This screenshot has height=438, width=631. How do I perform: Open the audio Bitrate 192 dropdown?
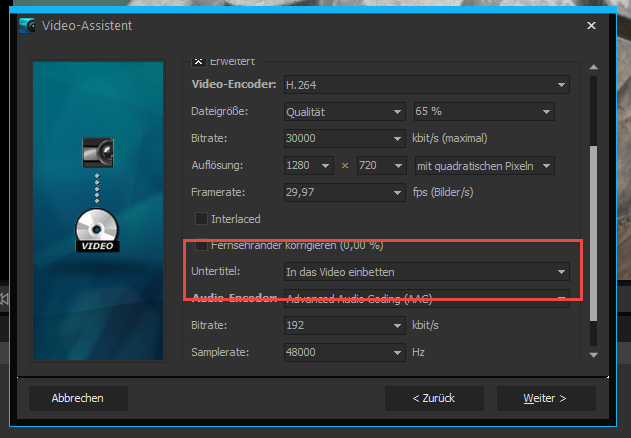(343, 326)
